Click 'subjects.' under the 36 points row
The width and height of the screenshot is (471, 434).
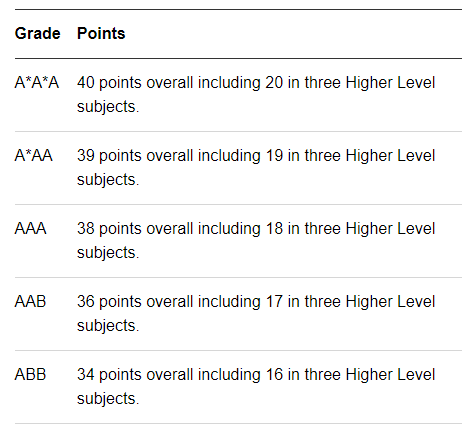coord(108,326)
